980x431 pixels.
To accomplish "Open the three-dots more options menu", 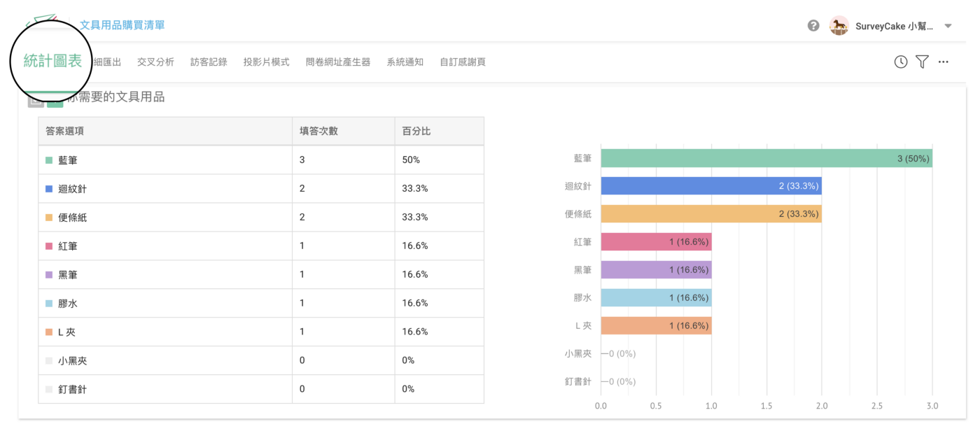I will 944,62.
